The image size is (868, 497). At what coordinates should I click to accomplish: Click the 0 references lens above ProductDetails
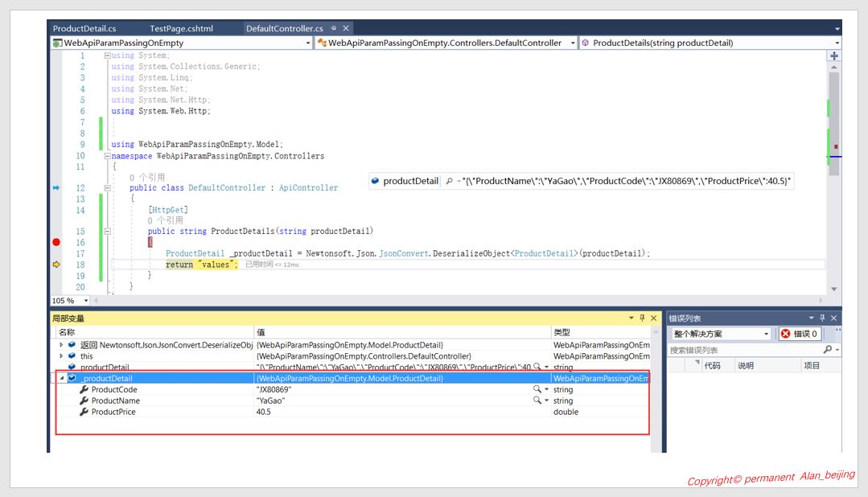click(x=165, y=220)
